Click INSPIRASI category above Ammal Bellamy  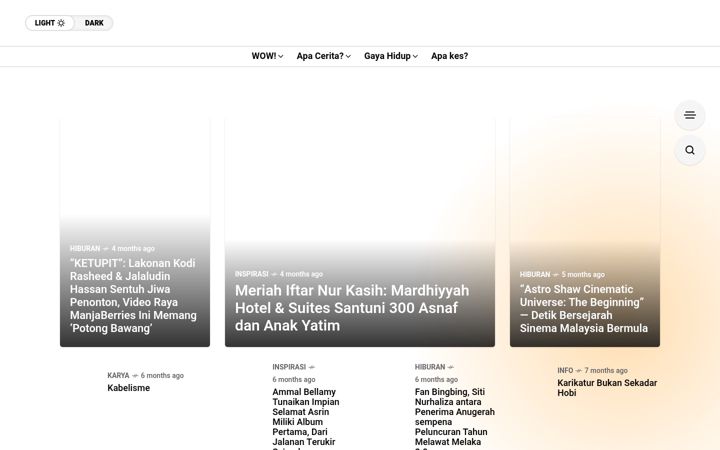pos(289,367)
